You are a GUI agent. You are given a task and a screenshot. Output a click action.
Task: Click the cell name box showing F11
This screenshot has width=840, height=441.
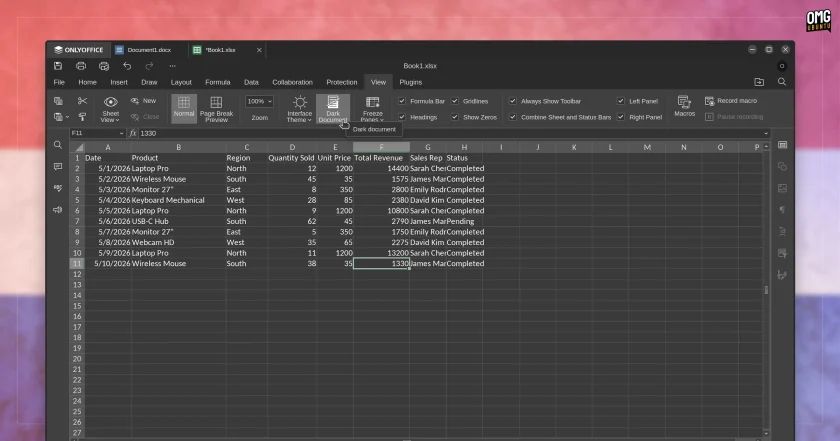coord(97,133)
